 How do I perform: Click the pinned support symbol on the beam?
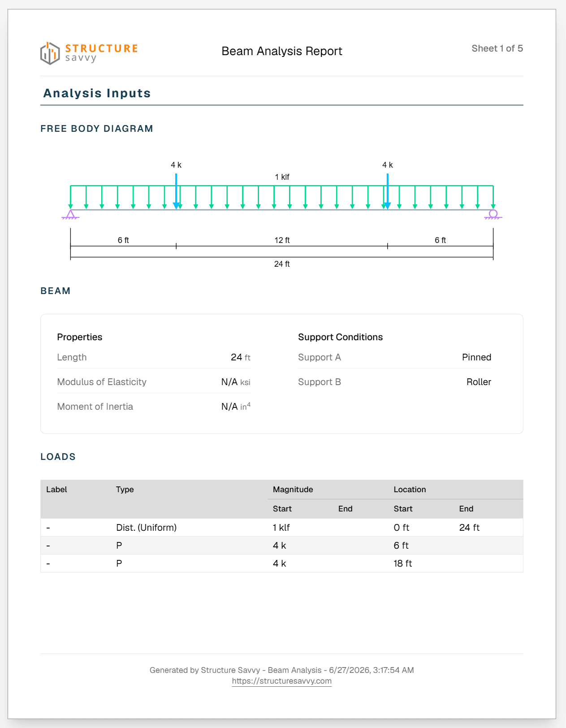point(70,215)
